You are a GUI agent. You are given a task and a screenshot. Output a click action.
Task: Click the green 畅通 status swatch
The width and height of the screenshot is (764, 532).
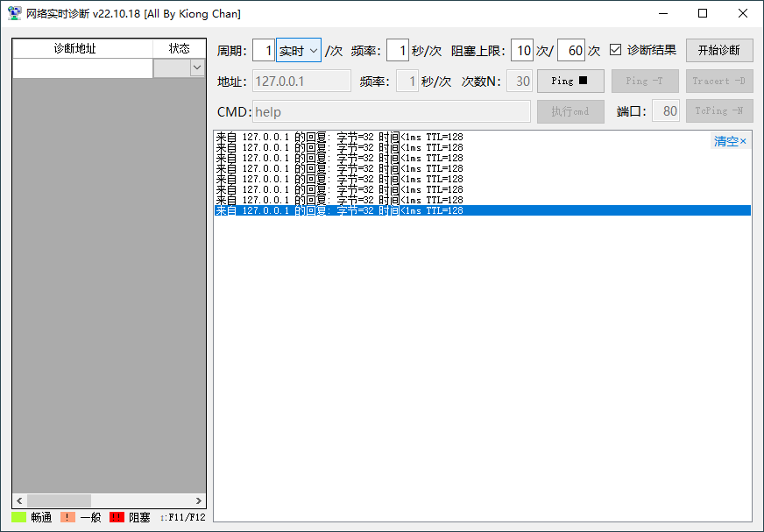click(x=19, y=517)
